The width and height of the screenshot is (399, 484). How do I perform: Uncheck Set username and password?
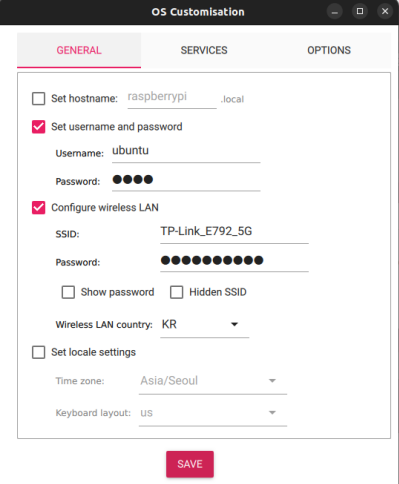39,127
